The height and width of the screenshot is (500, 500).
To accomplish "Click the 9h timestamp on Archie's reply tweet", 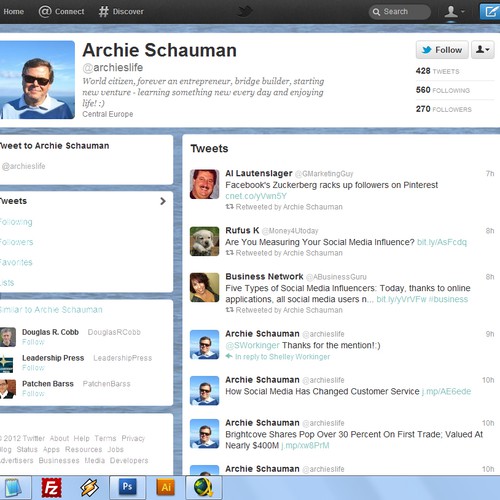I will click(x=490, y=334).
